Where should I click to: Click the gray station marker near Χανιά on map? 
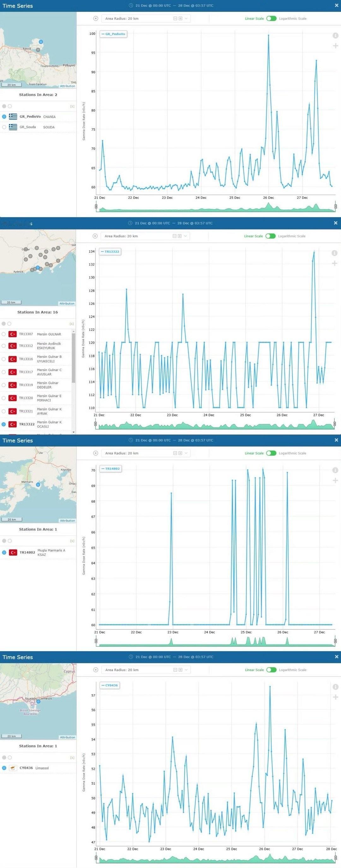click(x=38, y=50)
